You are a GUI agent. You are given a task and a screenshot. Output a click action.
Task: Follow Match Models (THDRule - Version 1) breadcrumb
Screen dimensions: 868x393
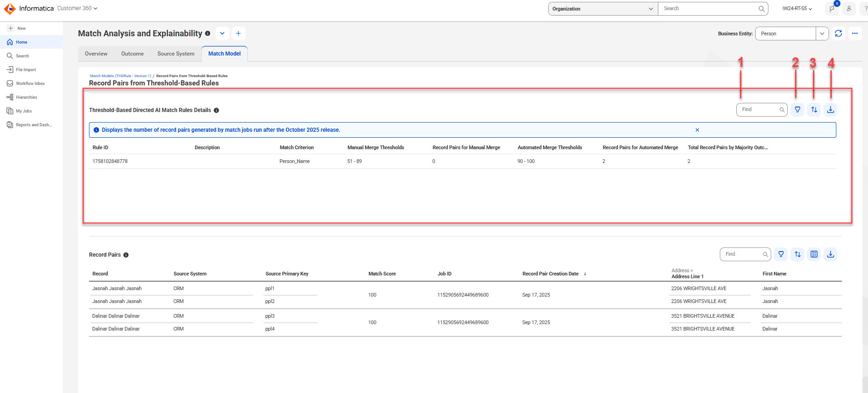(x=121, y=76)
